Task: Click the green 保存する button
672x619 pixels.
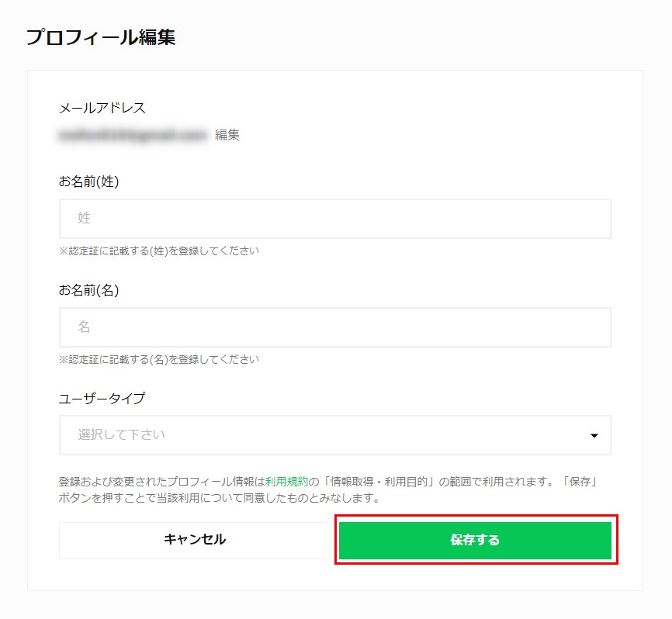Action: click(x=475, y=540)
